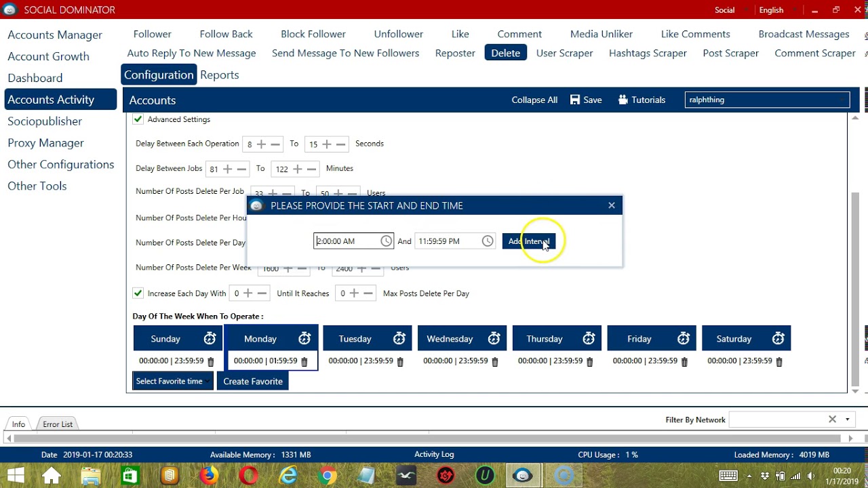Open the start time clock picker

point(386,241)
